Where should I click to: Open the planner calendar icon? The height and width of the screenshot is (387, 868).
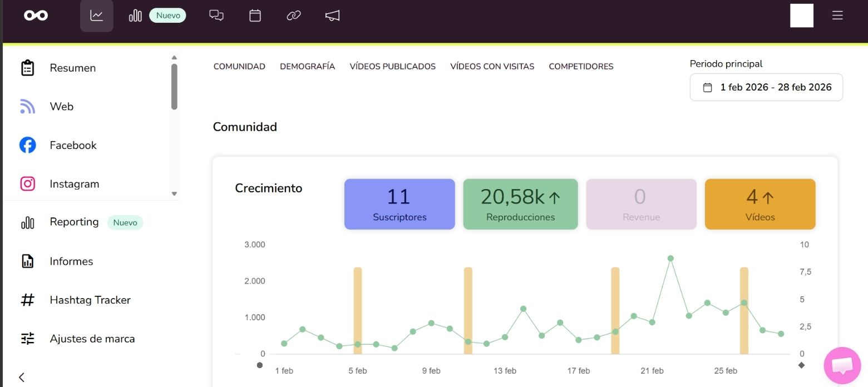coord(255,16)
